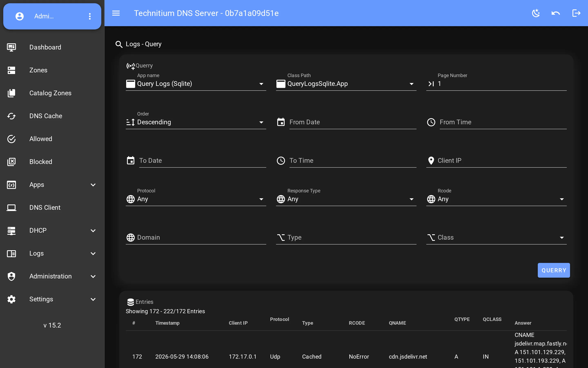The image size is (588, 368).
Task: Go to DNS Cache
Action: 52,116
